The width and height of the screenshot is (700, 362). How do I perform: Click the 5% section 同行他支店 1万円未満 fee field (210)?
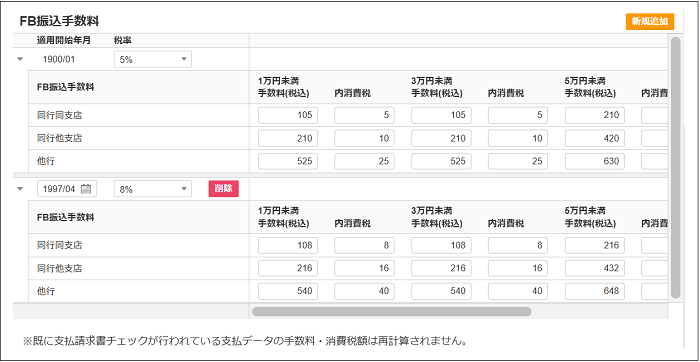coord(288,138)
